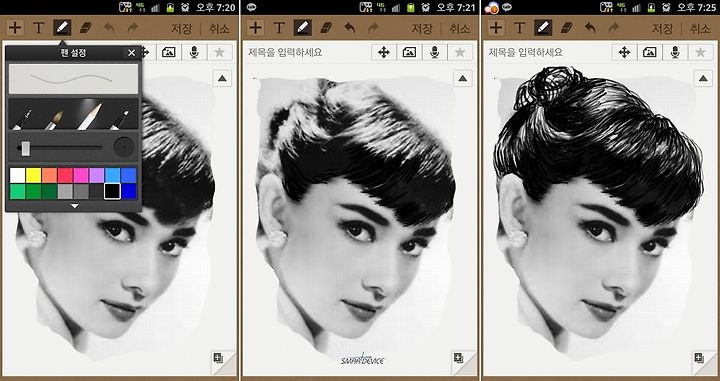This screenshot has width=720, height=381.
Task: Tap the star favorite toggle on middle screen
Action: coord(460,52)
